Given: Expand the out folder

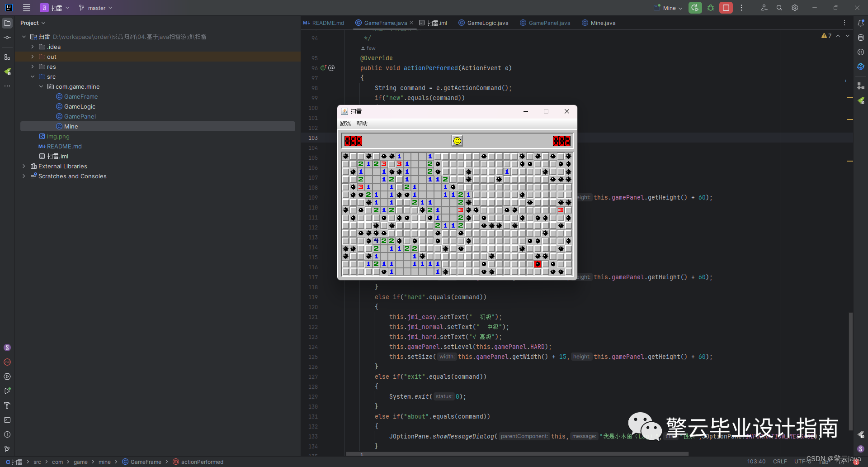Looking at the screenshot, I should pyautogui.click(x=33, y=57).
